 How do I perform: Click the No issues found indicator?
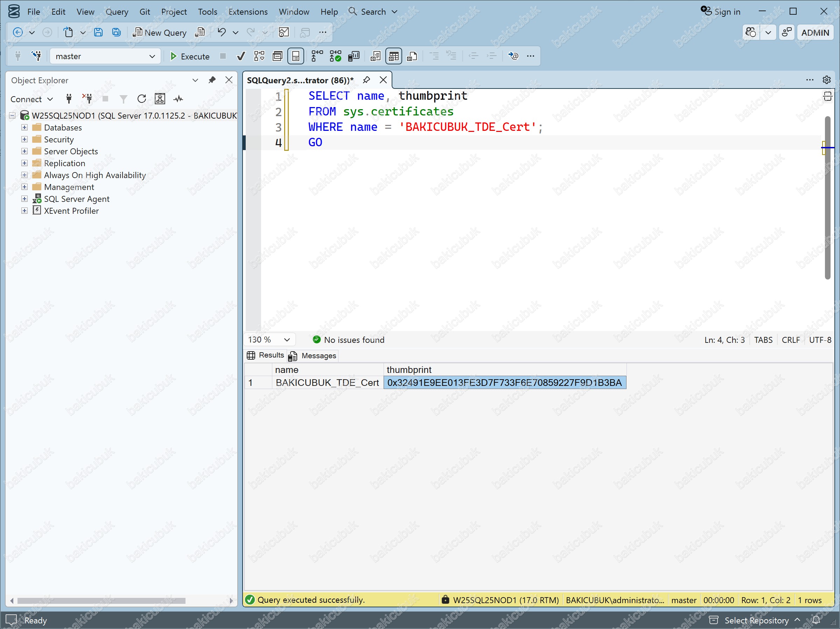(x=348, y=340)
